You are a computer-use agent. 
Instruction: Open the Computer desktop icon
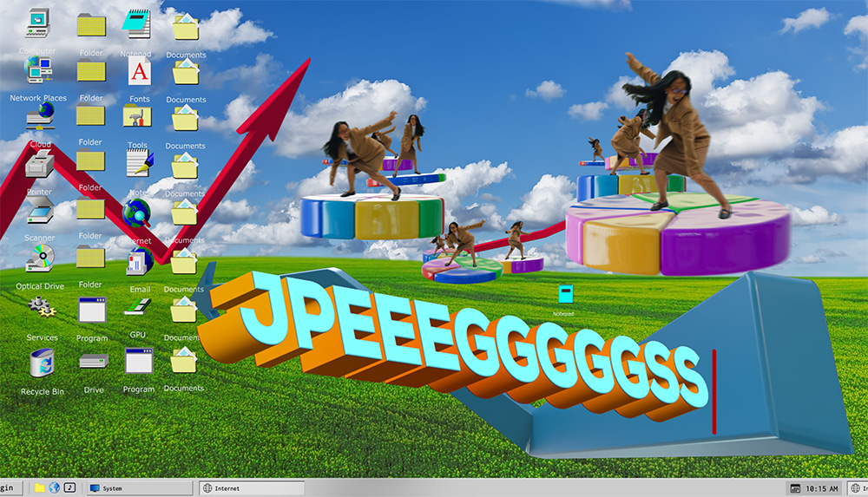pyautogui.click(x=37, y=23)
